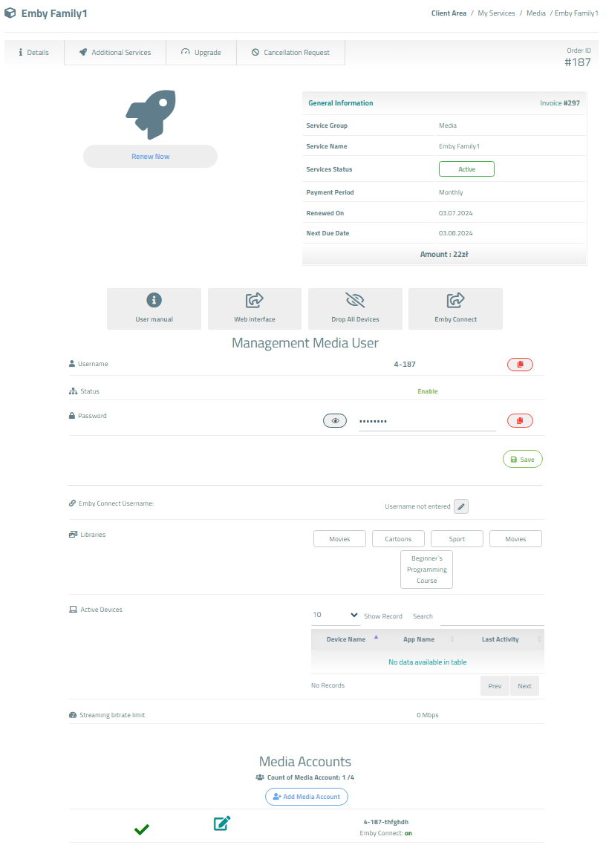This screenshot has height=868, width=606.
Task: Click the Emby Connect link icon
Action: tap(72, 503)
